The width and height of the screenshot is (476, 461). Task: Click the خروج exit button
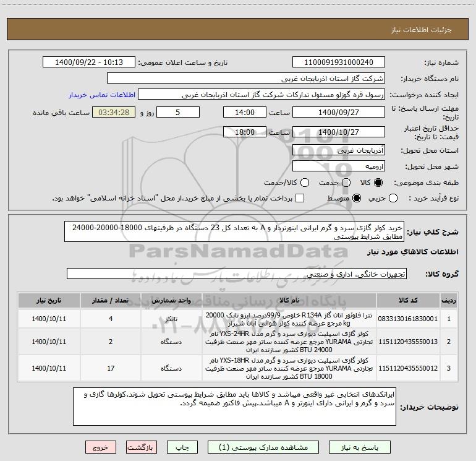[101, 447]
